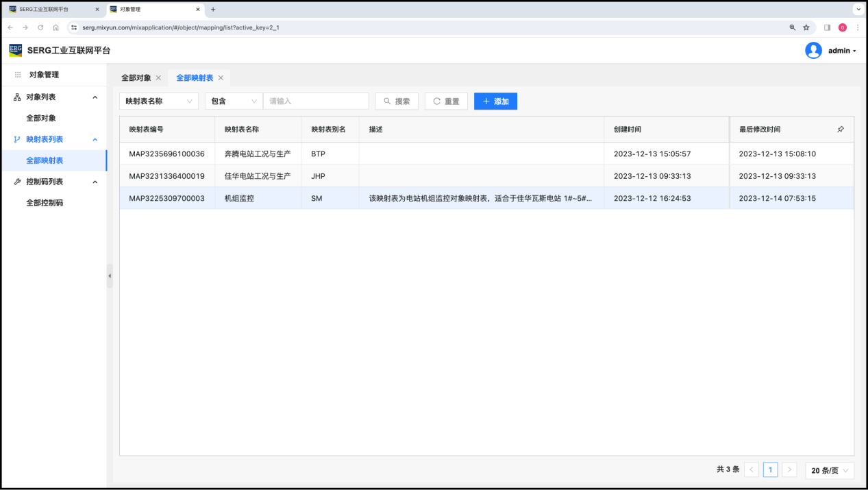Open the 20 条/页 page size dropdown

pyautogui.click(x=830, y=470)
